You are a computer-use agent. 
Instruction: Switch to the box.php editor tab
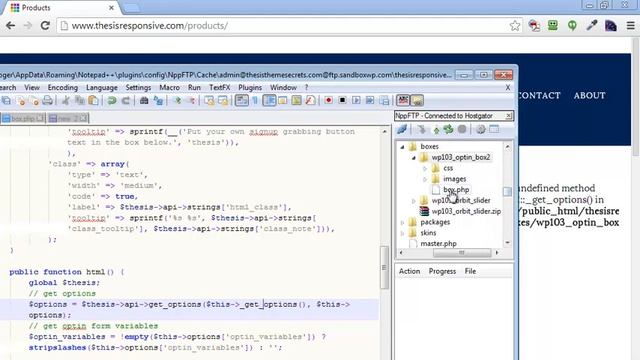[x=22, y=118]
